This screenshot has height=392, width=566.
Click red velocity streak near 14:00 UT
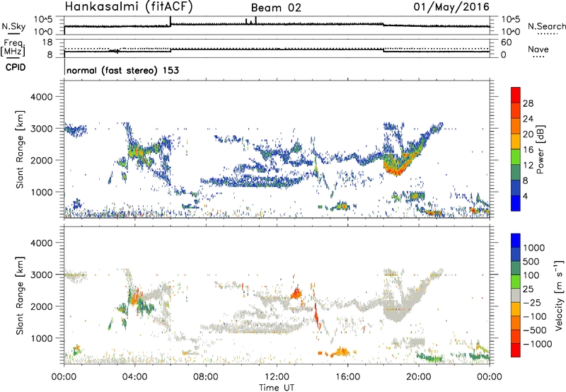pyautogui.click(x=316, y=316)
